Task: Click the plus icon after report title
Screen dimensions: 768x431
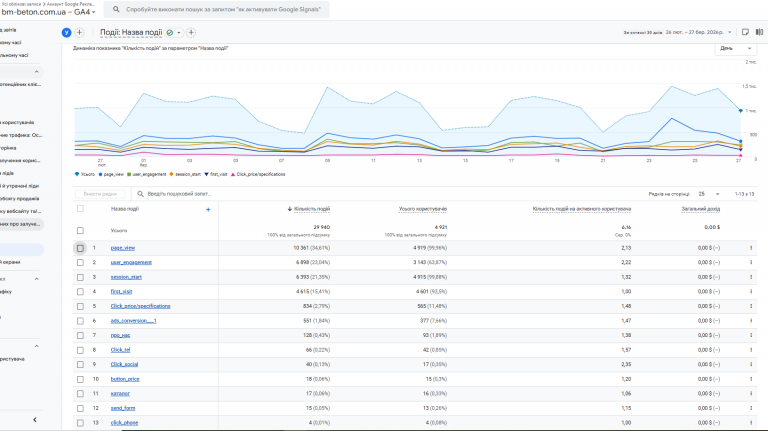Action: (x=191, y=32)
